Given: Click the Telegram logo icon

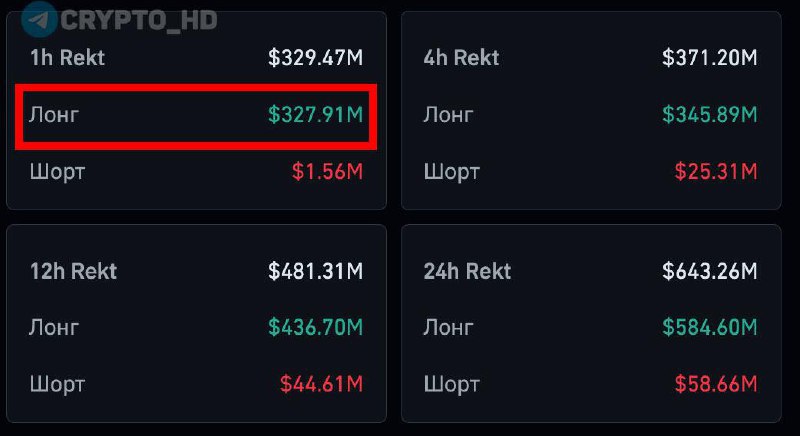Looking at the screenshot, I should 38,19.
